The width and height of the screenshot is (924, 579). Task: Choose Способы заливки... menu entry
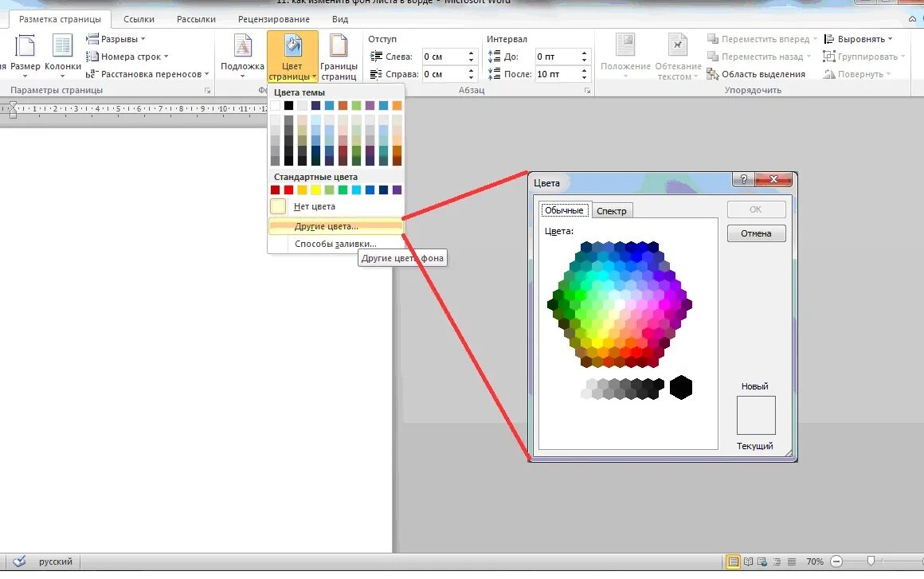coord(336,244)
